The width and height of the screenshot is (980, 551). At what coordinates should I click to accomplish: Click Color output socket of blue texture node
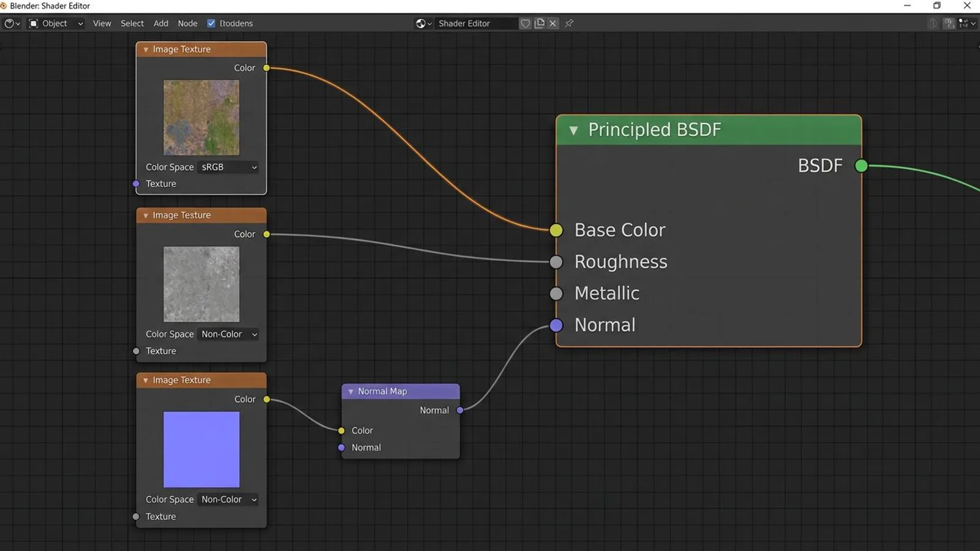tap(266, 399)
